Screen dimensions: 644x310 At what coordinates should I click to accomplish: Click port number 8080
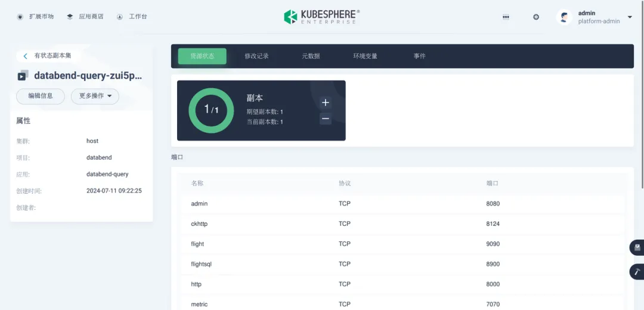pyautogui.click(x=493, y=204)
